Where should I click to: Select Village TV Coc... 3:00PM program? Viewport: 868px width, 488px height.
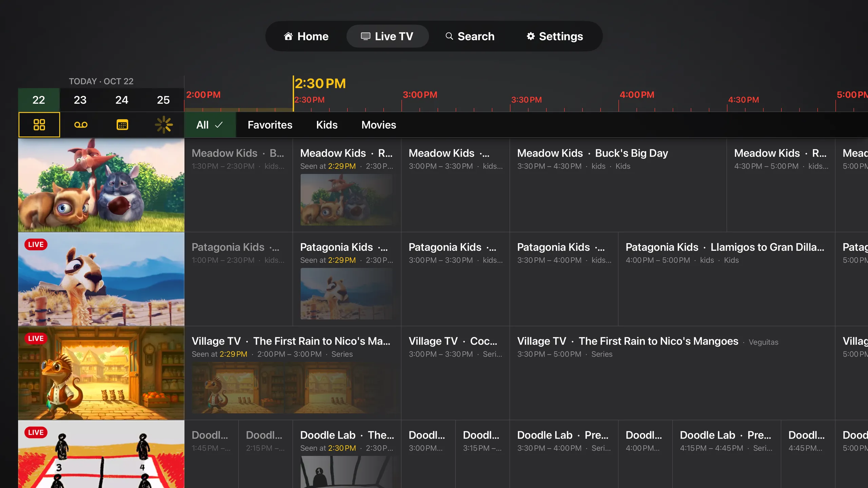point(455,373)
